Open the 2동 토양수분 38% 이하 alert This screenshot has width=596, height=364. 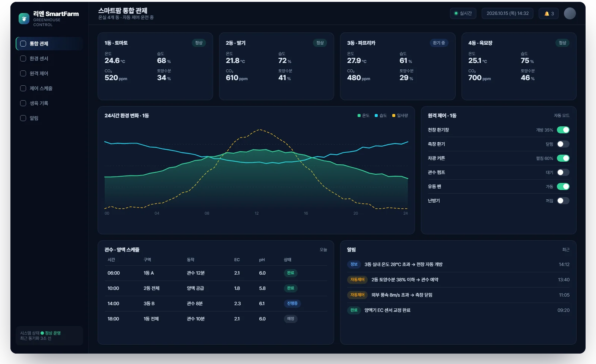click(x=458, y=280)
